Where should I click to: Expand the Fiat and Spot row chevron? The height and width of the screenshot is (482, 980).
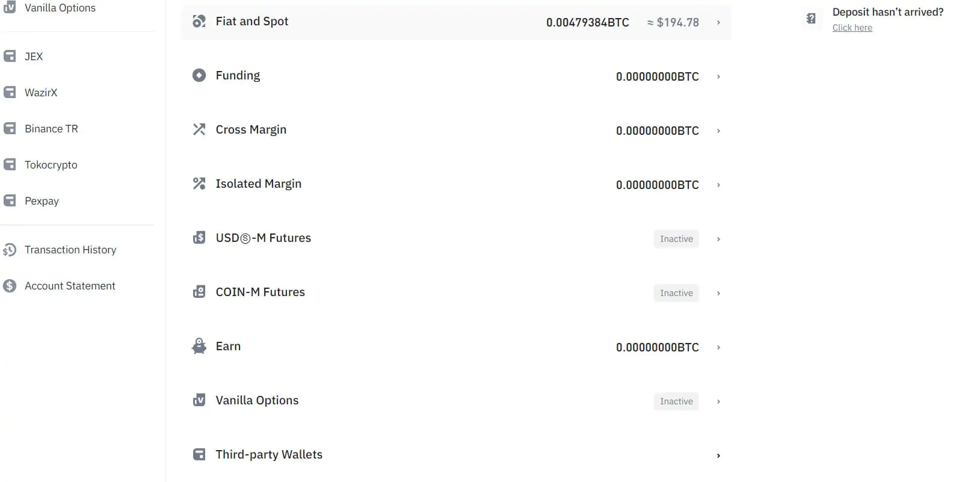[718, 22]
